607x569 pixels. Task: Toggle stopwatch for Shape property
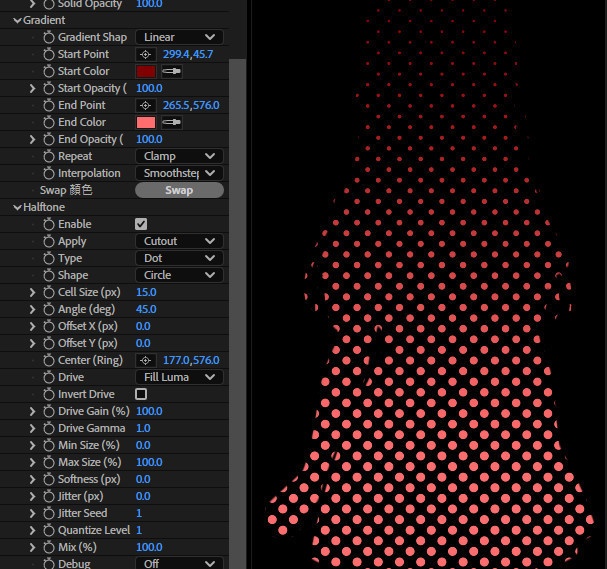tap(49, 276)
